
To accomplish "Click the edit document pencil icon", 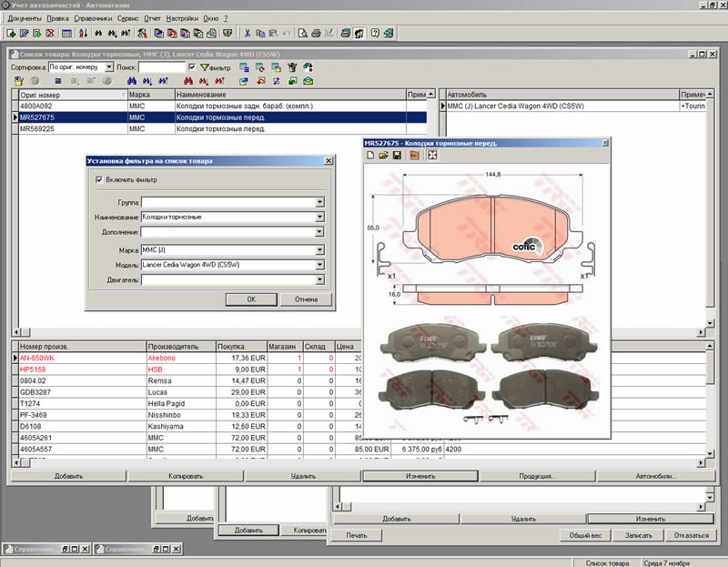I will pos(25,33).
